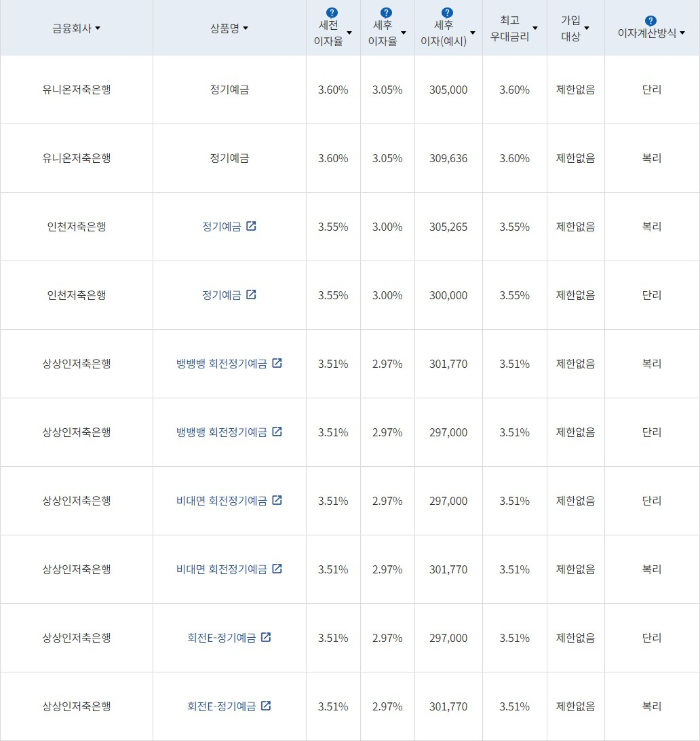Select 복리 cell in first 유니온저축은행 row
This screenshot has height=741, width=700.
(652, 158)
